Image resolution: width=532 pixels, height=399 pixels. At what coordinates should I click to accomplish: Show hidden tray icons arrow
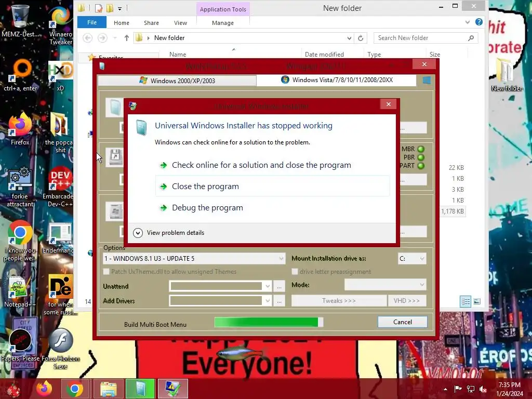point(445,389)
